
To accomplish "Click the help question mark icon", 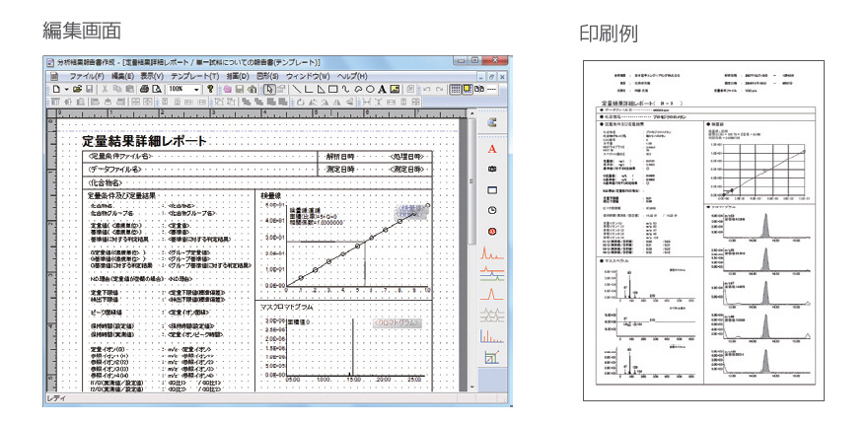I will tap(208, 89).
